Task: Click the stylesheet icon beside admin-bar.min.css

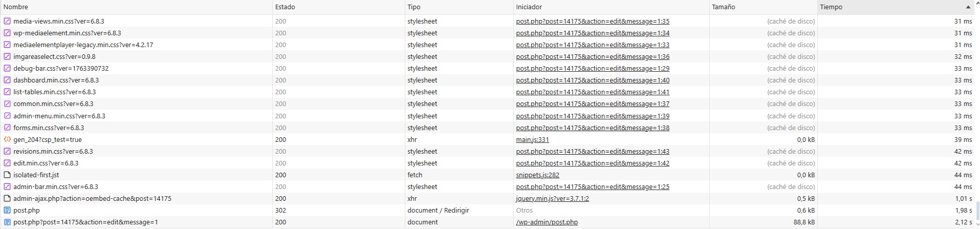Action: pyautogui.click(x=7, y=186)
